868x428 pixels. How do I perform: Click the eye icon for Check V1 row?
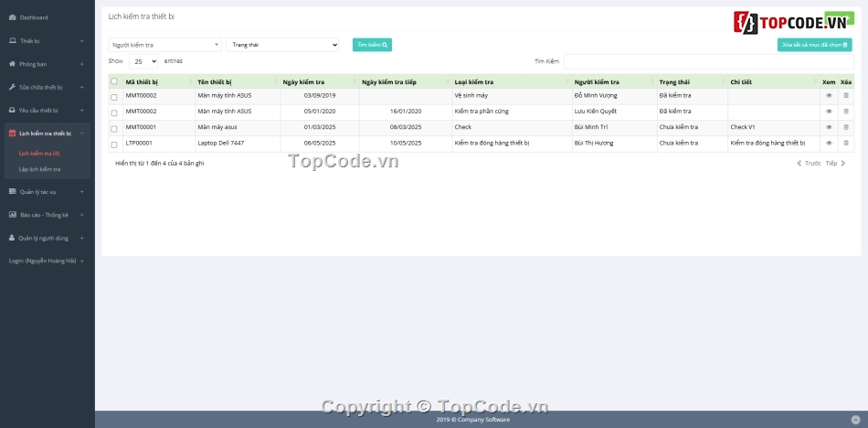[829, 127]
